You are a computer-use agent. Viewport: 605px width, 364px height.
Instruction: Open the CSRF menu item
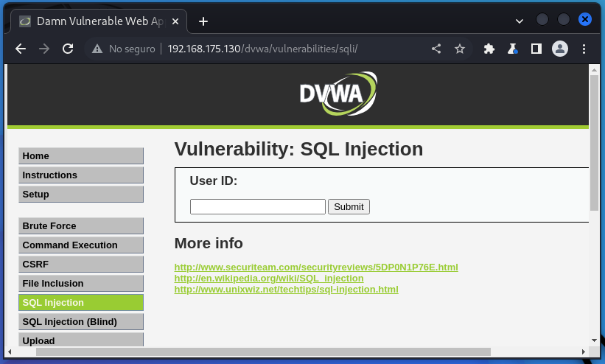pos(81,265)
